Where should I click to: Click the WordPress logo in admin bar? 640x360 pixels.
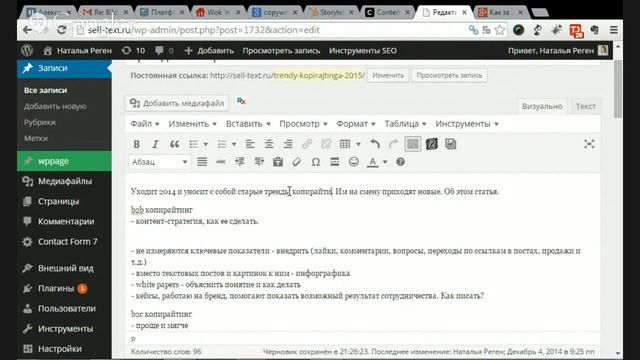[27, 51]
